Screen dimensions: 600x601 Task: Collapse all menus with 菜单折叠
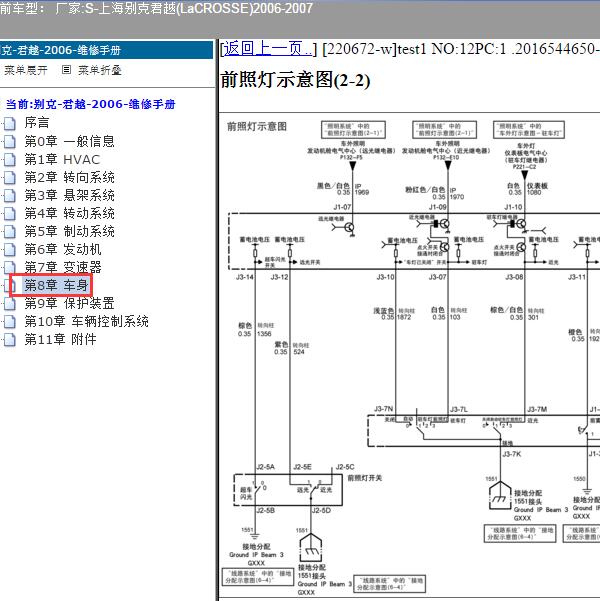(x=100, y=70)
